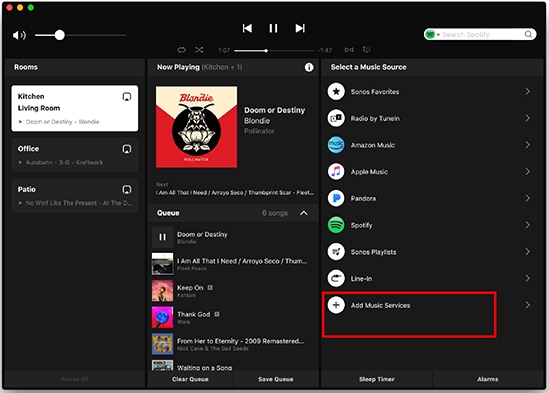Screen dimensions: 549x393
Task: Toggle crossfade icon
Action: point(349,50)
